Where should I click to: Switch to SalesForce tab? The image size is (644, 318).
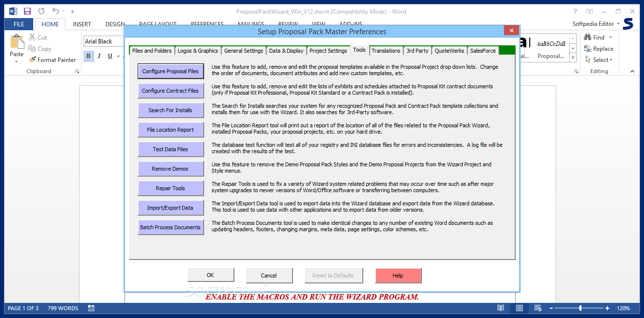483,51
